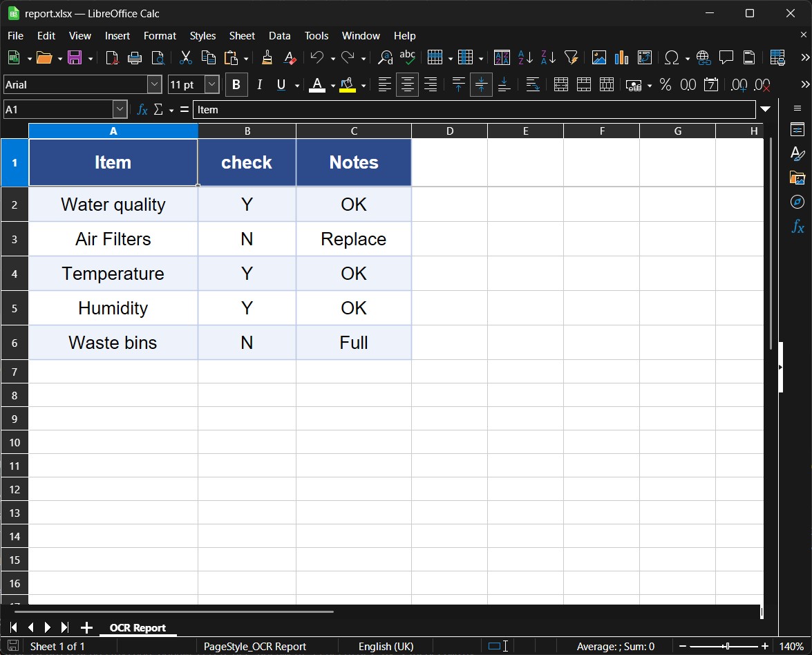The height and width of the screenshot is (655, 812).
Task: Click the Sort Ascending icon
Action: point(525,58)
